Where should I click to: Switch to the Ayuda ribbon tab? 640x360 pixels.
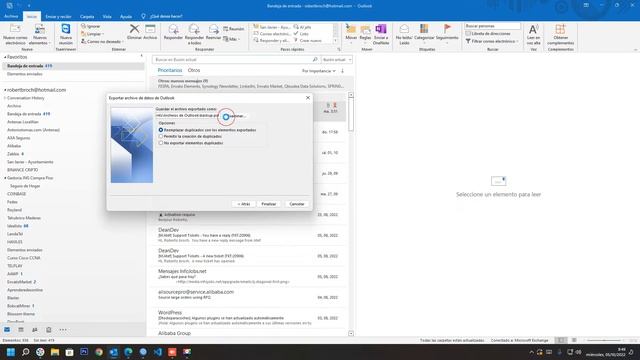point(126,17)
